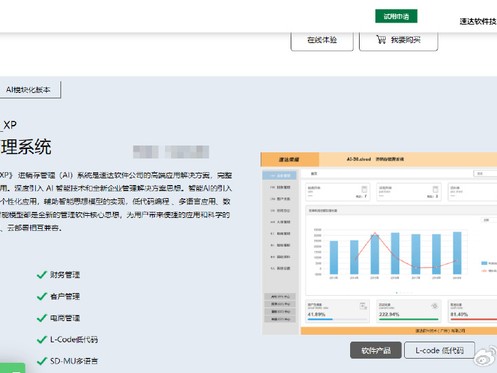Select the AI模块化版本 tab
Screen dimensions: 497x373
pos(29,90)
